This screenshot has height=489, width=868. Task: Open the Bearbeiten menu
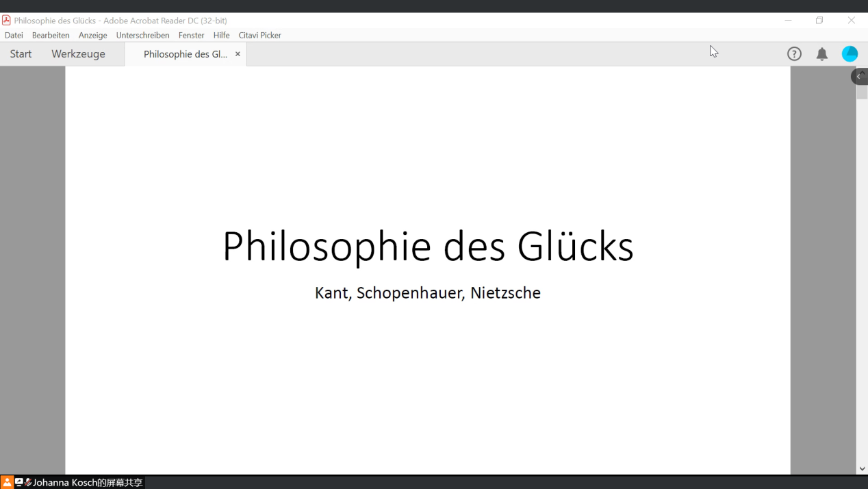51,35
